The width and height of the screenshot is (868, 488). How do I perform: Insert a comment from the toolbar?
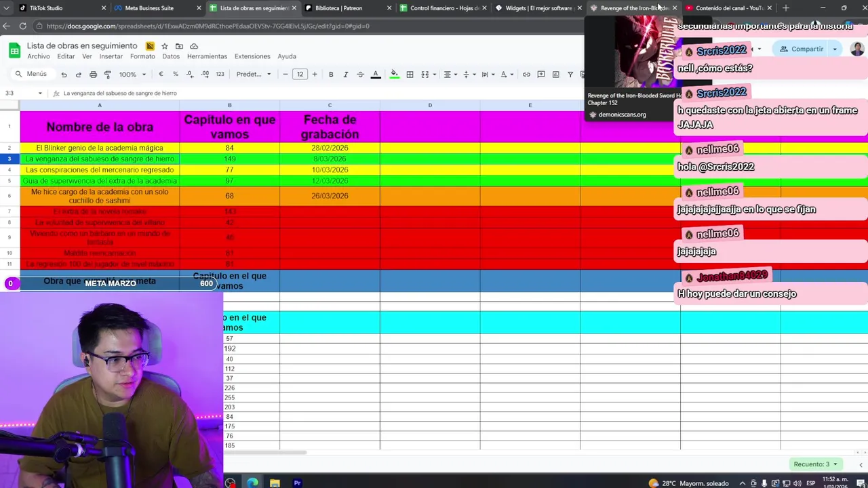point(541,75)
